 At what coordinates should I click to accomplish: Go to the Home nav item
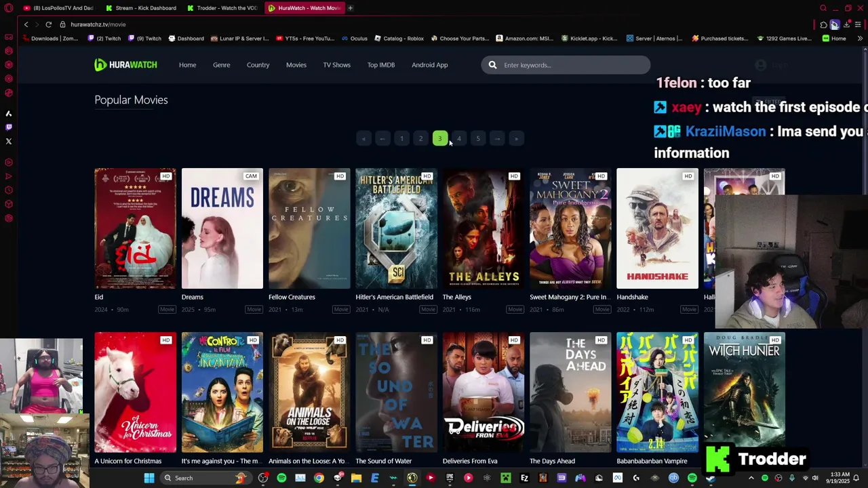(x=187, y=65)
